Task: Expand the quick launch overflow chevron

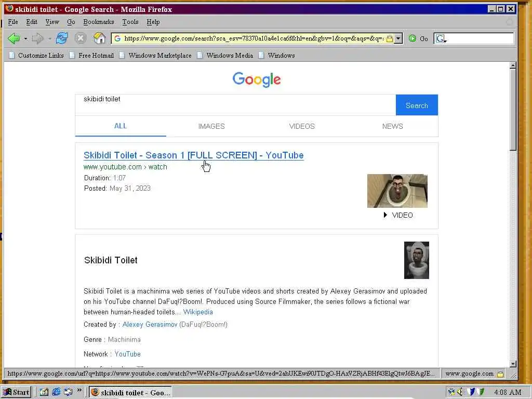Action: coord(79,391)
